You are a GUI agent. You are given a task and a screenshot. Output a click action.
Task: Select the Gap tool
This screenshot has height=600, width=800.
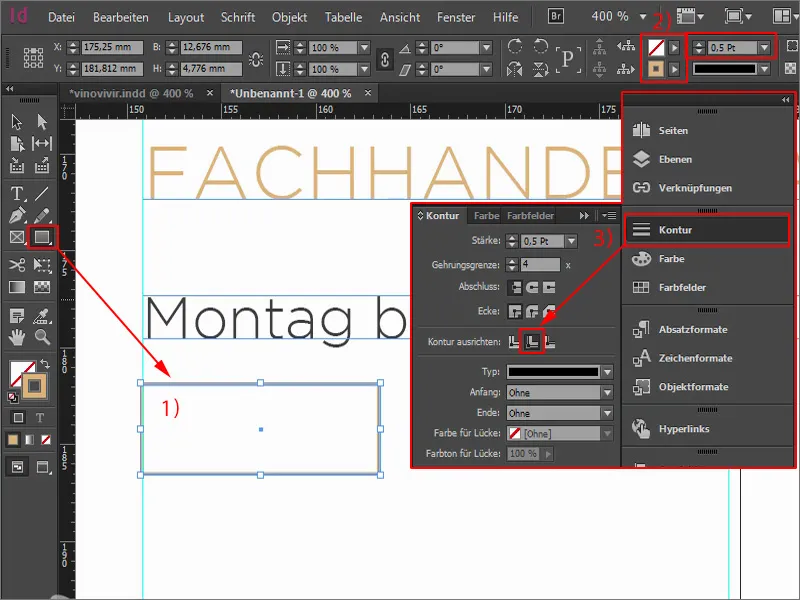[x=42, y=144]
